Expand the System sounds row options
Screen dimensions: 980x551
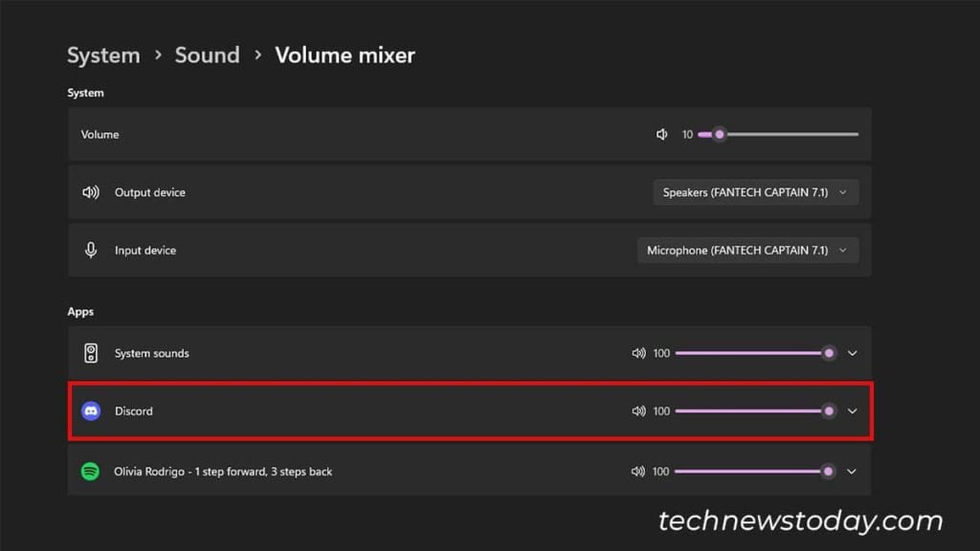(x=853, y=352)
